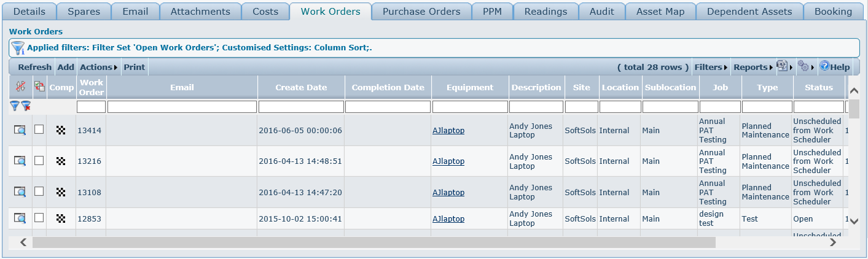Image resolution: width=868 pixels, height=259 pixels.
Task: Check the box beside work order 12853
Action: [x=39, y=218]
